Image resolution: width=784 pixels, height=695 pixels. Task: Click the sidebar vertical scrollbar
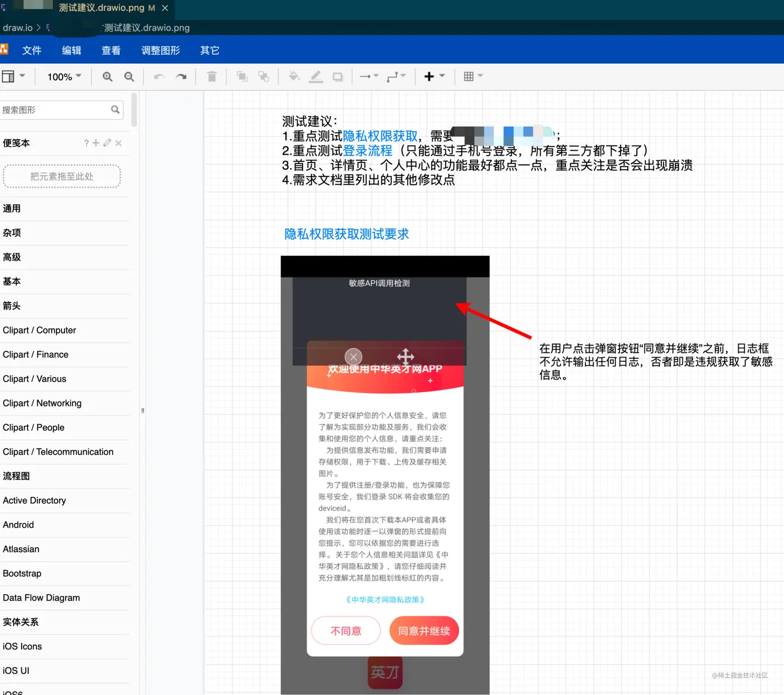point(134,110)
